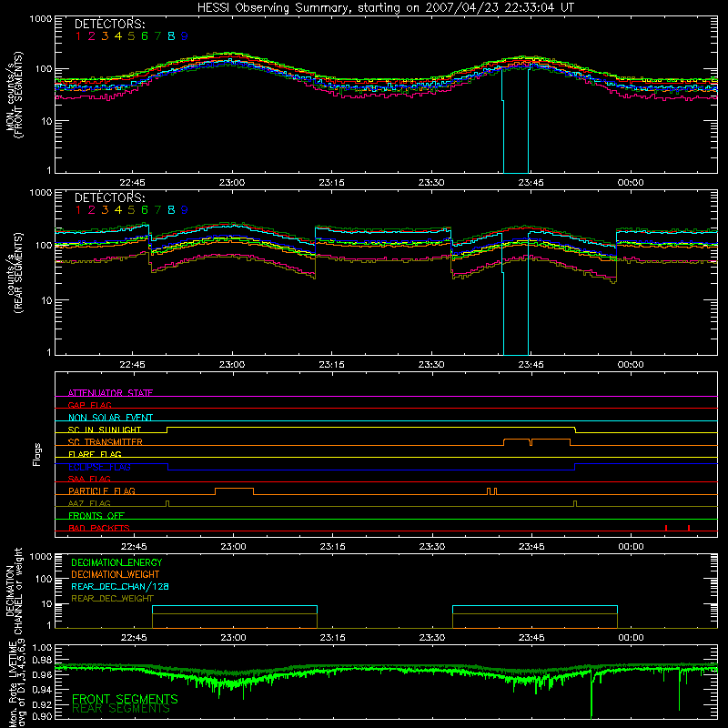Select detector 6 in front segments legend
This screenshot has height=728, width=728.
pos(145,36)
